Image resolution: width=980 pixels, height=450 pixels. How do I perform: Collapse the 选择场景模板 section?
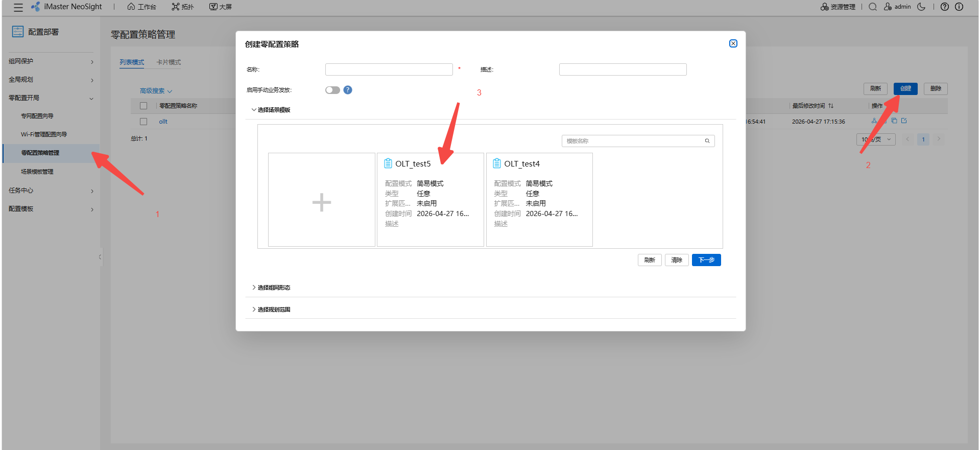pyautogui.click(x=271, y=110)
